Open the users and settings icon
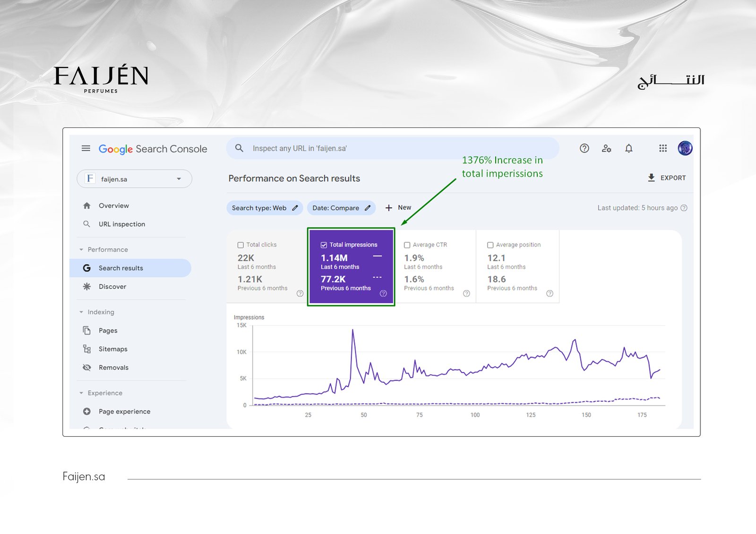The width and height of the screenshot is (756, 534). coord(607,148)
